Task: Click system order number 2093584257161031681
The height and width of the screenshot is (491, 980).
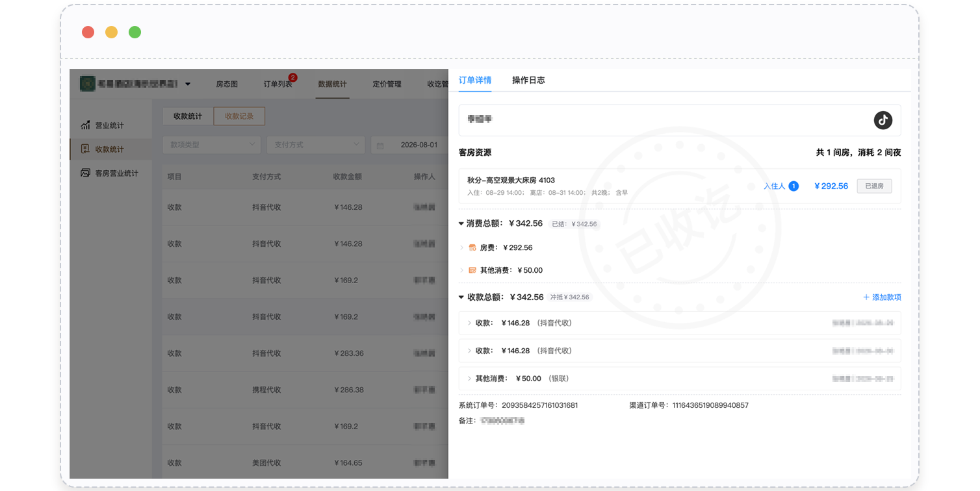Action: 539,405
